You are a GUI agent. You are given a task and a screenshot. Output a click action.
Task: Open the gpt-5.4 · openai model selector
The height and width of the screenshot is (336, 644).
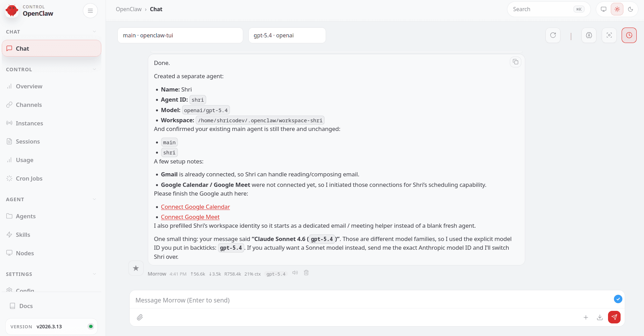point(287,35)
